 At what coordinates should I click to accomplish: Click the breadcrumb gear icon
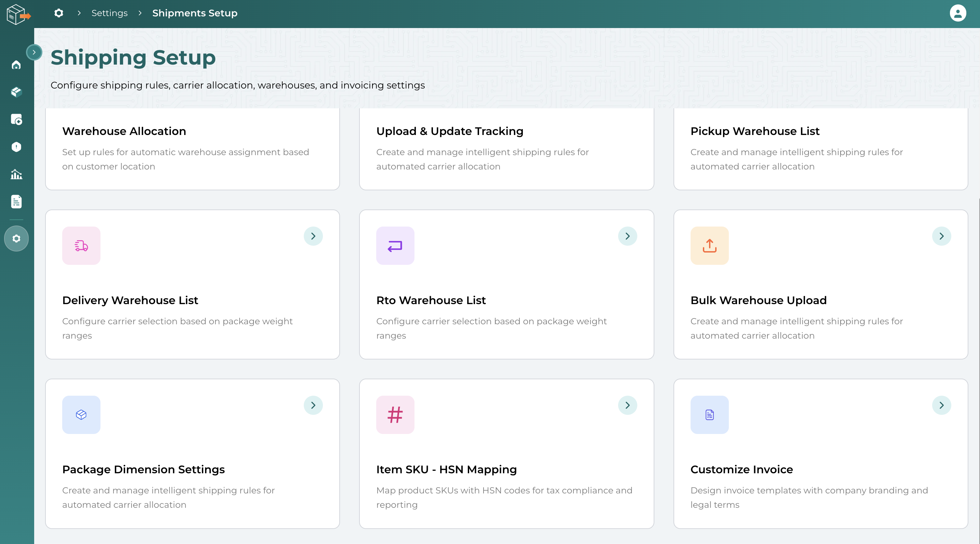[58, 13]
